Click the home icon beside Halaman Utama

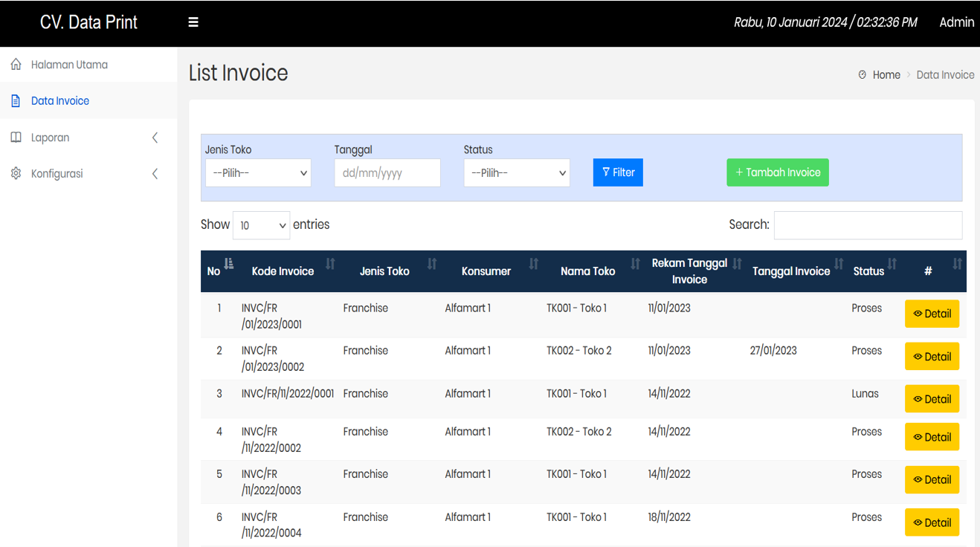point(16,65)
